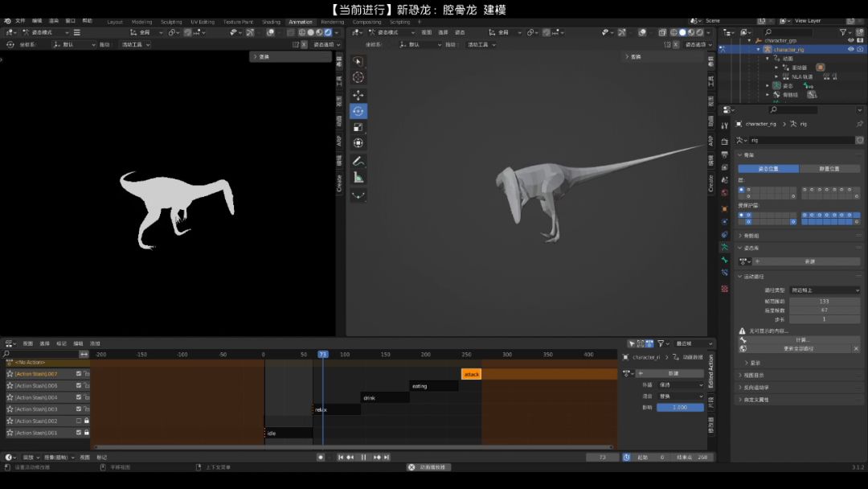Jump to the timeline end frame
The height and width of the screenshot is (489, 868).
point(386,457)
